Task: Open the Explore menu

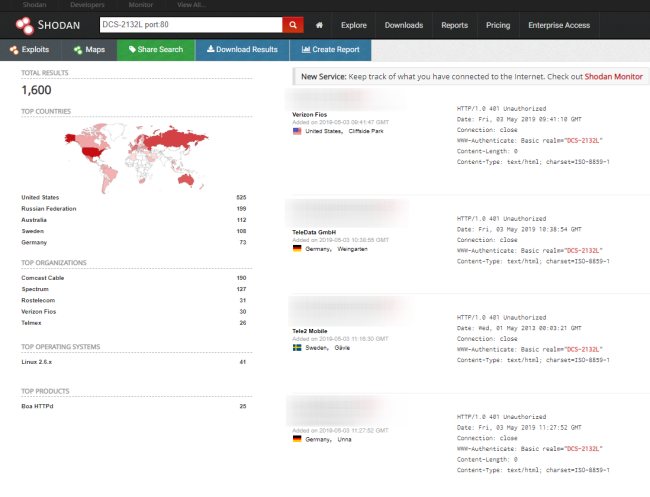Action: [354, 25]
